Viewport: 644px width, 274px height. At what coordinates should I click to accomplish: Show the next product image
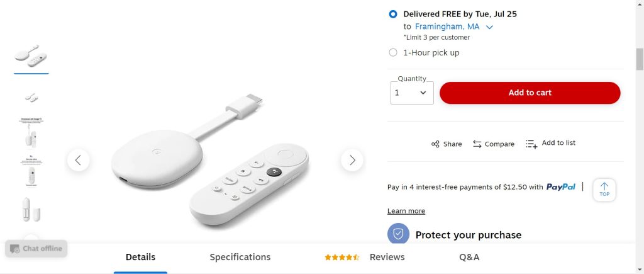[352, 160]
